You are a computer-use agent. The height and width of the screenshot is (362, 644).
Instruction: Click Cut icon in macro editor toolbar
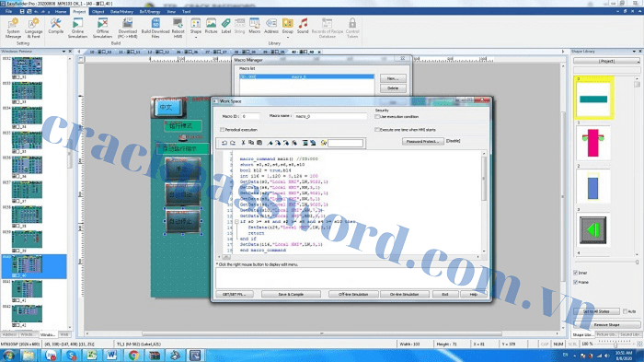[x=243, y=143]
